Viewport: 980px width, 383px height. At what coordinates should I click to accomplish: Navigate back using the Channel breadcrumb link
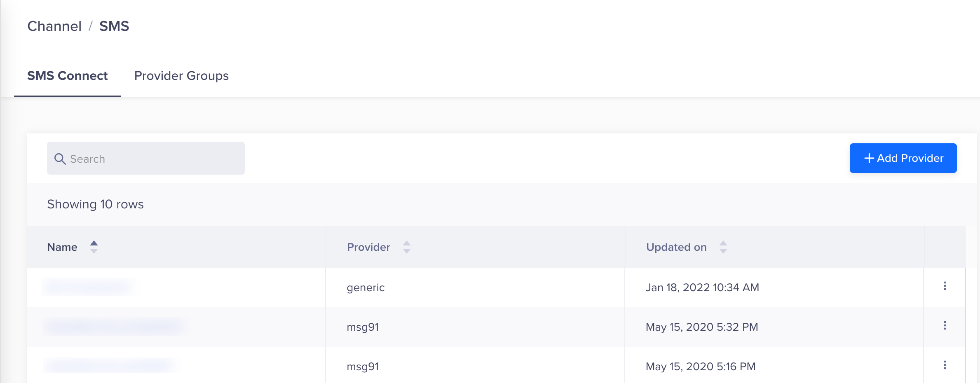54,26
